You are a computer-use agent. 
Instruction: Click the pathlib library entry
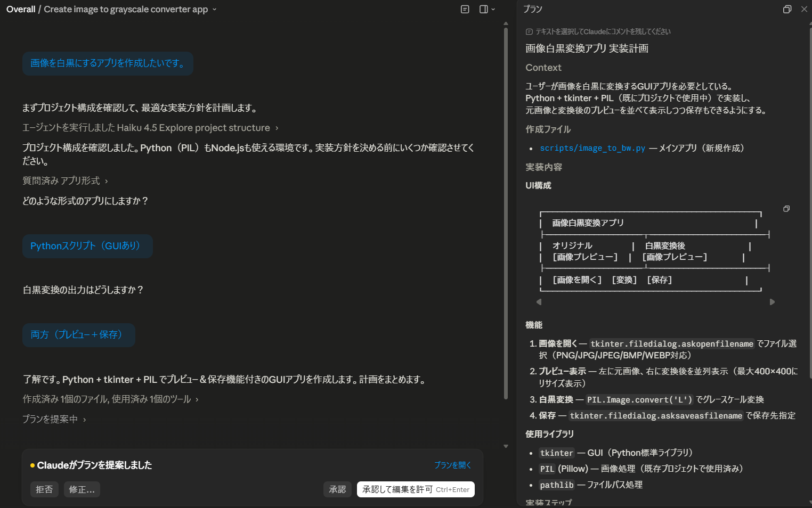(591, 485)
